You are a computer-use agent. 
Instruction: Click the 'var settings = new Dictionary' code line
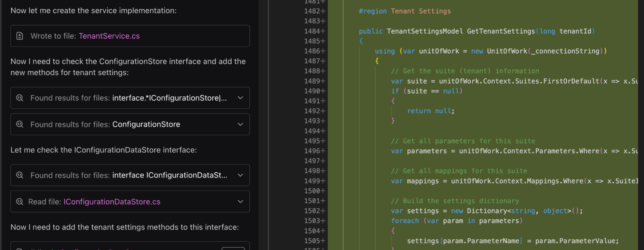pos(487,211)
